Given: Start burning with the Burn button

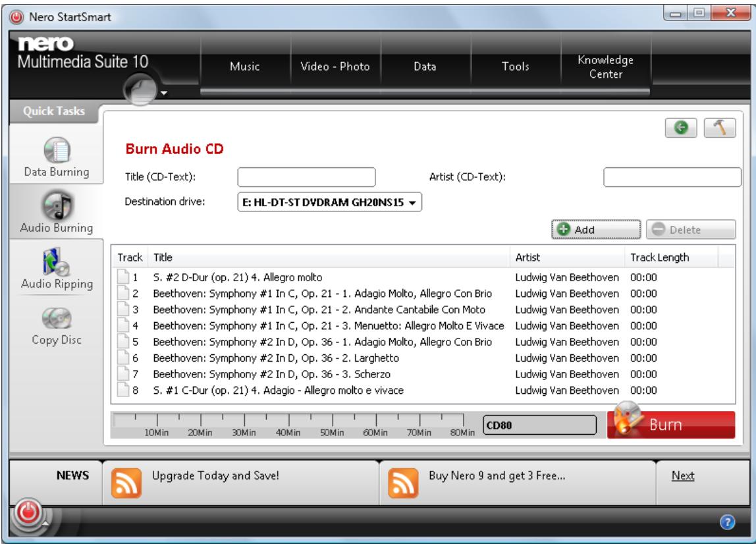Looking at the screenshot, I should pos(671,424).
